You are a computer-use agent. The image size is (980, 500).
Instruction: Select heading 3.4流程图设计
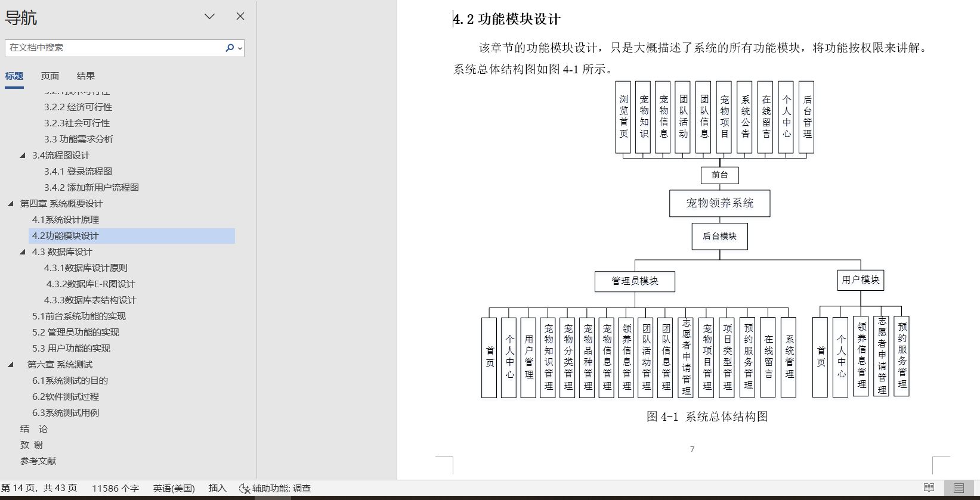61,155
